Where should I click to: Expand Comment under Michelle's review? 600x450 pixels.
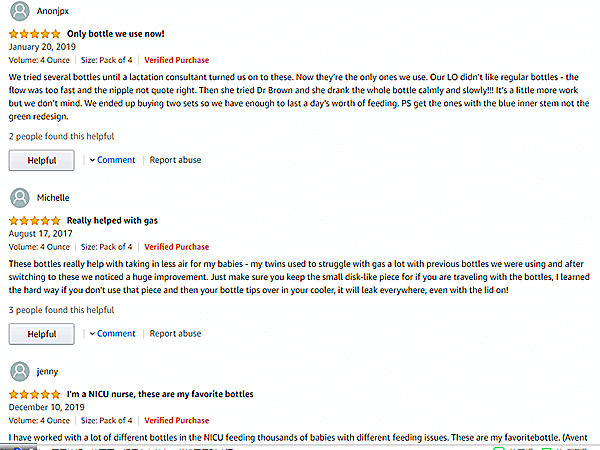115,334
